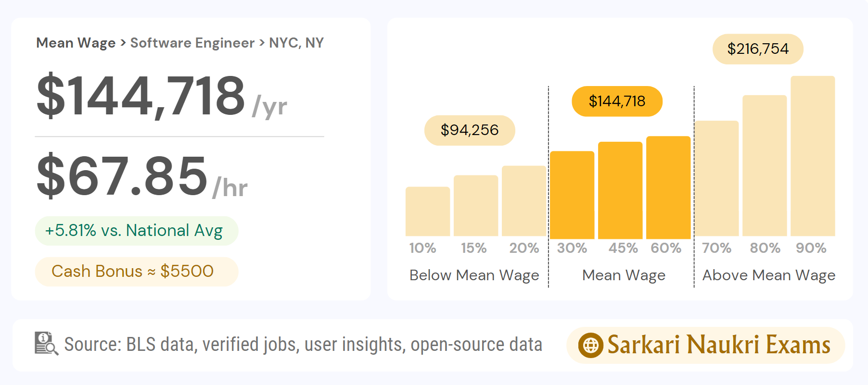
Task: Click the chevron before NYC, NY breadcrumb
Action: (262, 43)
